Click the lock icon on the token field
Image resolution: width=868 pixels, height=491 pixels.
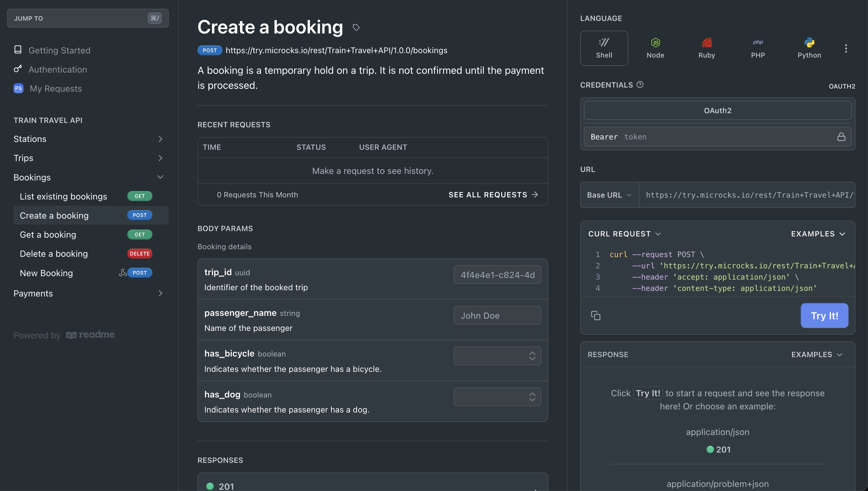pyautogui.click(x=841, y=137)
